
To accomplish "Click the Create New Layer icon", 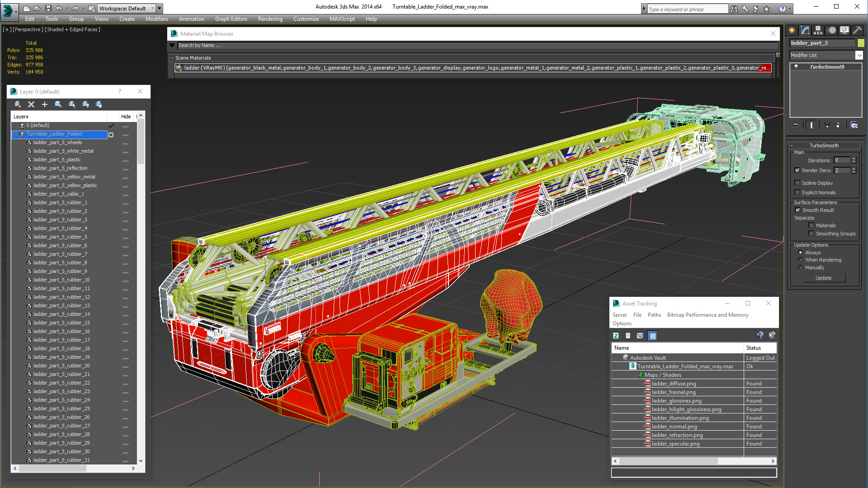I will (x=18, y=104).
